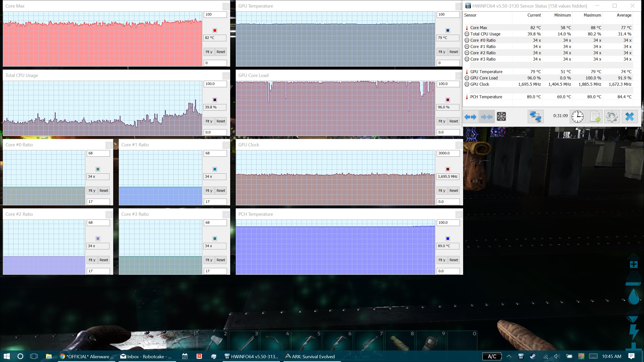Click the HWiNFO64 title bar app icon
The height and width of the screenshot is (362, 644).
pyautogui.click(x=468, y=6)
